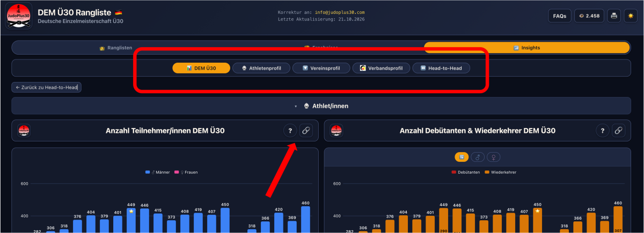
Task: Go back via Zurück zu Head-to-Head
Action: (47, 87)
